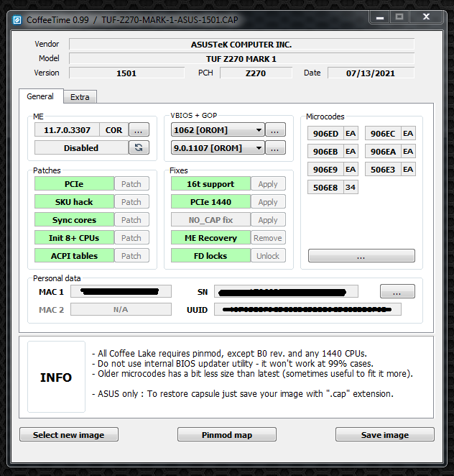Click Select new image button

click(69, 434)
